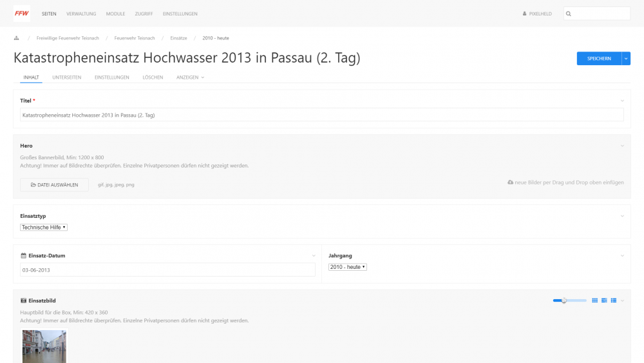Open the page tree sitemap icon

pyautogui.click(x=16, y=38)
